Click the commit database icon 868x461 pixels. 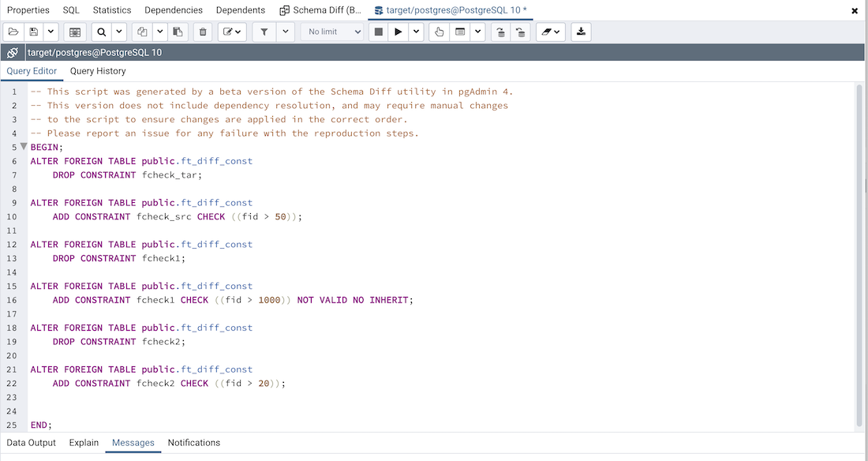(500, 32)
